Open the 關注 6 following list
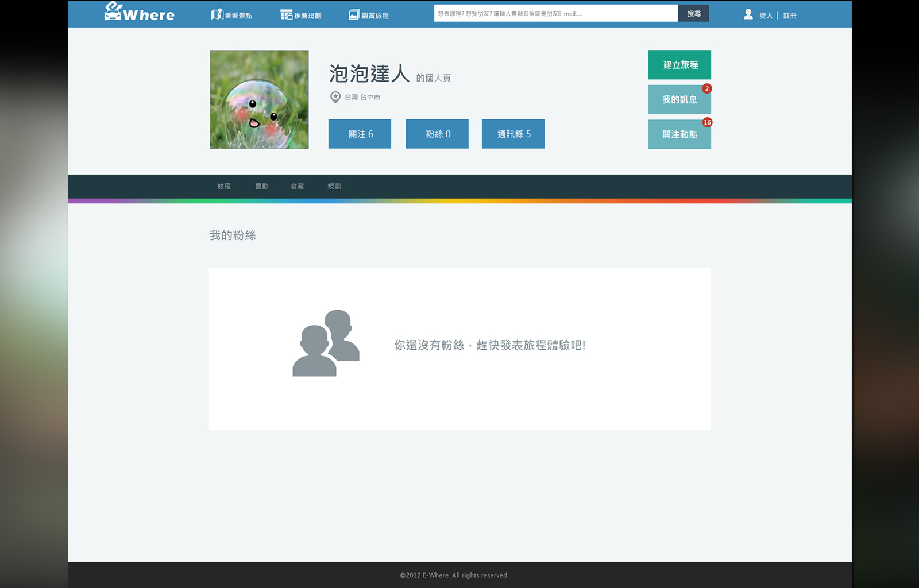The height and width of the screenshot is (588, 919). (360, 134)
